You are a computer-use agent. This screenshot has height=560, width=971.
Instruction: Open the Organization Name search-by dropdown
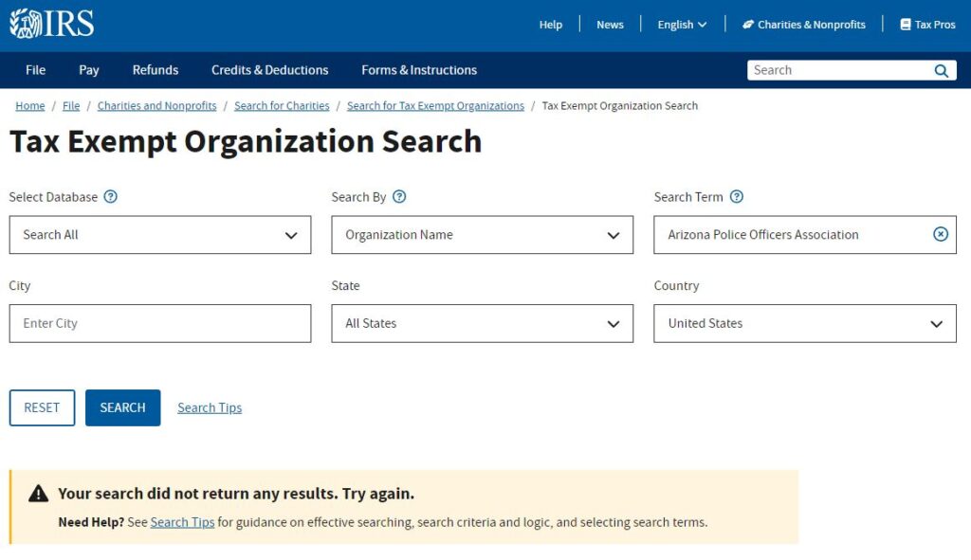(x=482, y=235)
